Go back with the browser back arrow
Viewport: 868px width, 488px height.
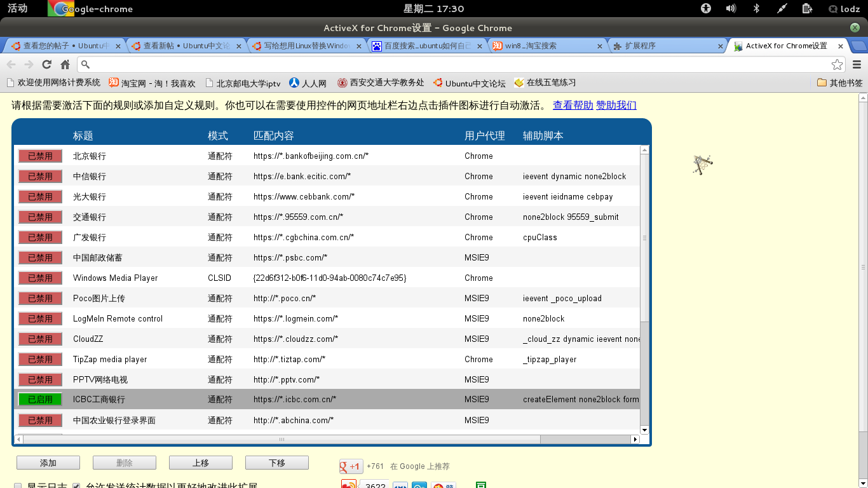pyautogui.click(x=11, y=64)
